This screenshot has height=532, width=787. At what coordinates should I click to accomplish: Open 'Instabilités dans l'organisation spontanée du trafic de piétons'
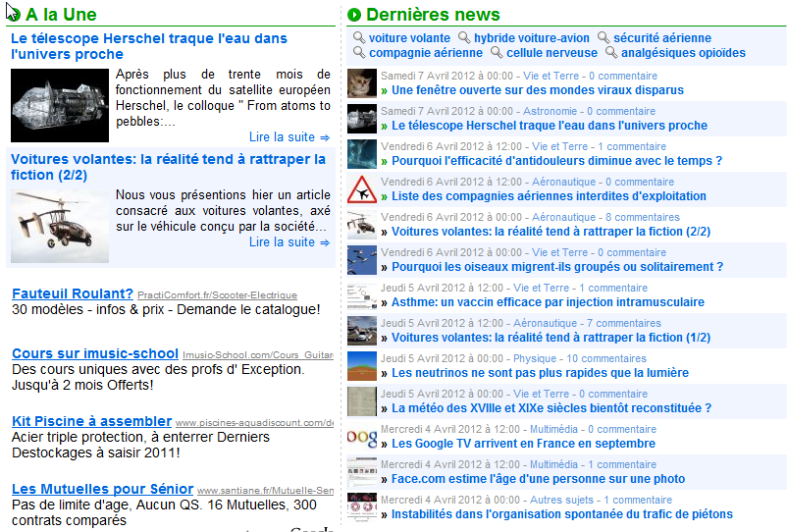(x=562, y=514)
